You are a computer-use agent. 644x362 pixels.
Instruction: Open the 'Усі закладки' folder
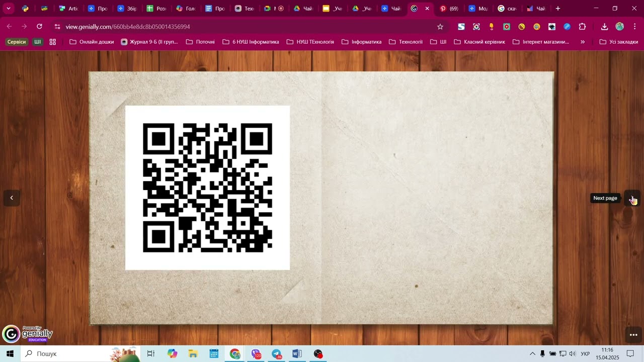click(619, 42)
